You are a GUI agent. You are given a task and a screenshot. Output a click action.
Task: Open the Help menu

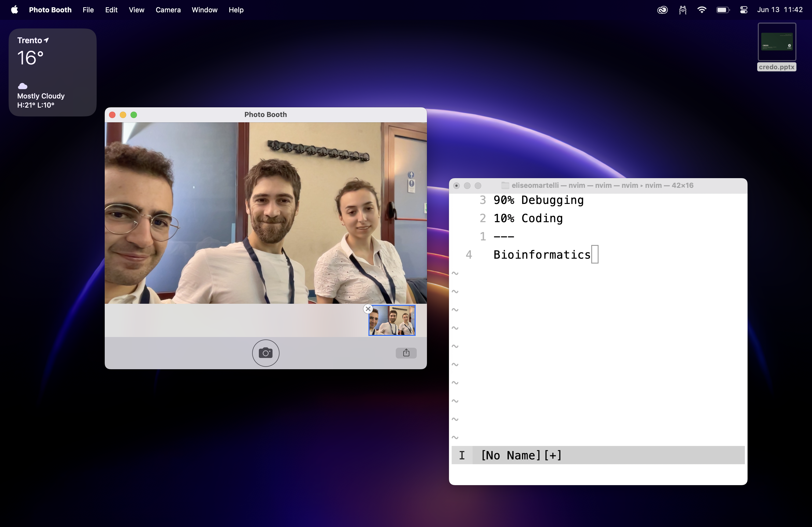pos(236,10)
